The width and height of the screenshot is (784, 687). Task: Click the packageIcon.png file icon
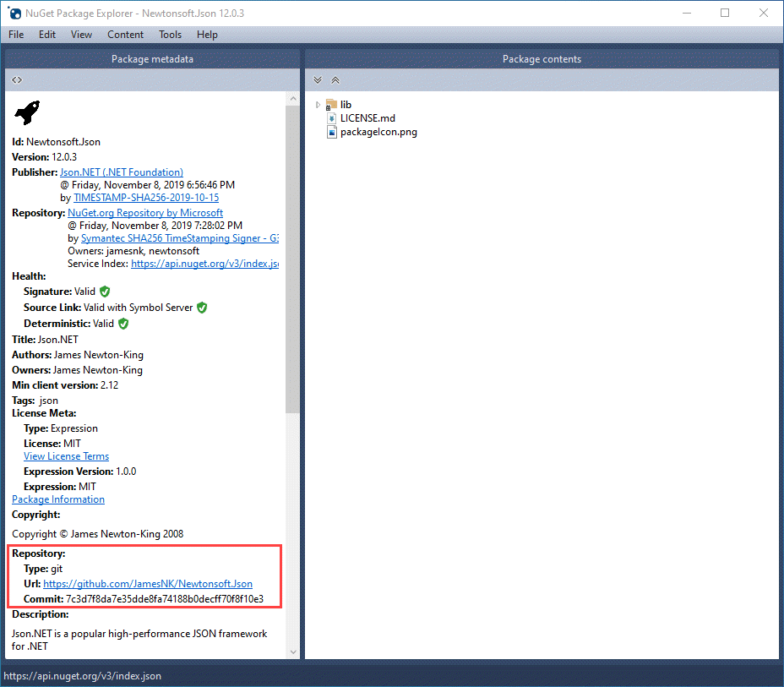pyautogui.click(x=331, y=132)
